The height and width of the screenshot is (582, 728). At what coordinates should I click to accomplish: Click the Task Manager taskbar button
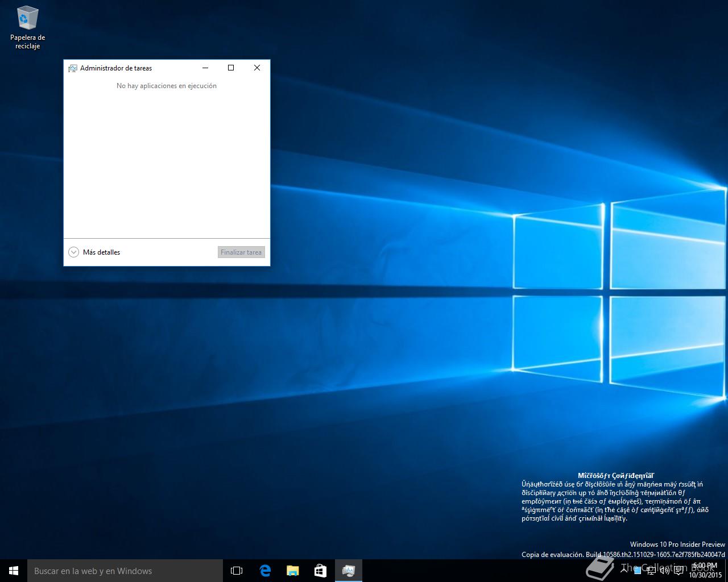(349, 571)
